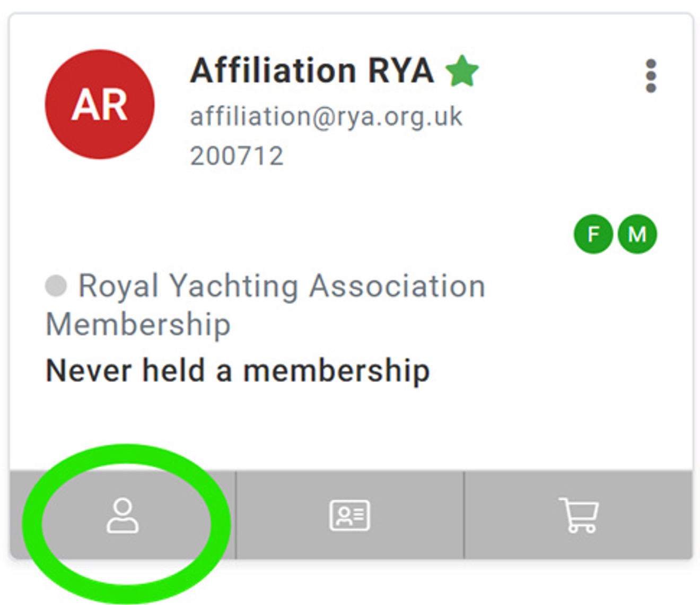
Task: Click the divider between profile and ID card buttons
Action: click(236, 515)
